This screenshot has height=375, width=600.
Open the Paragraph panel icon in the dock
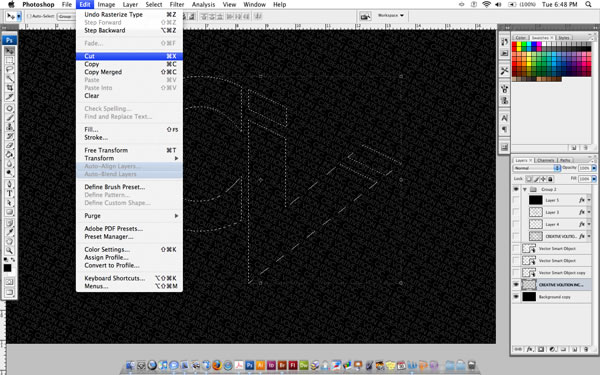(x=504, y=129)
